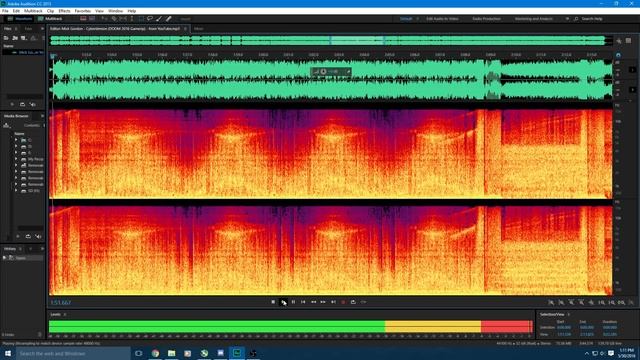Choose the Edit Audio to Video workspace
The image size is (640, 360).
pos(442,19)
